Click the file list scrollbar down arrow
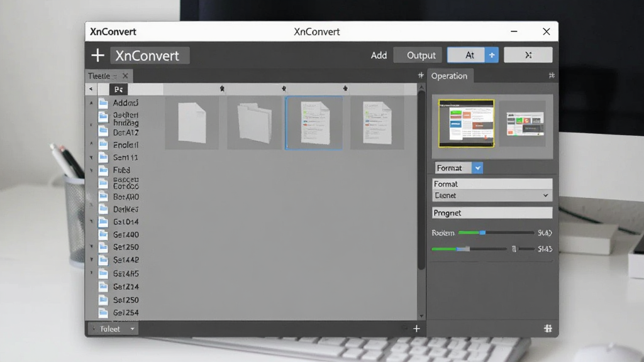Image resolution: width=644 pixels, height=362 pixels. [421, 316]
